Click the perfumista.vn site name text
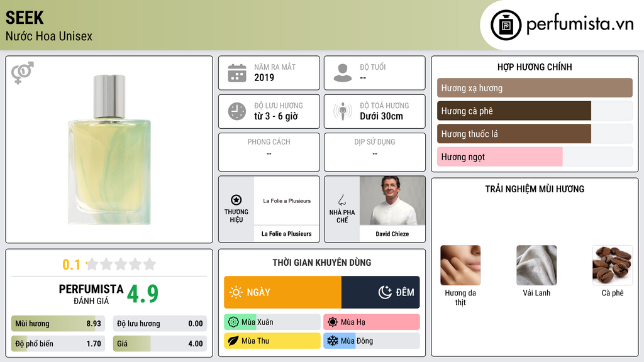Image resolution: width=644 pixels, height=362 pixels. click(580, 25)
